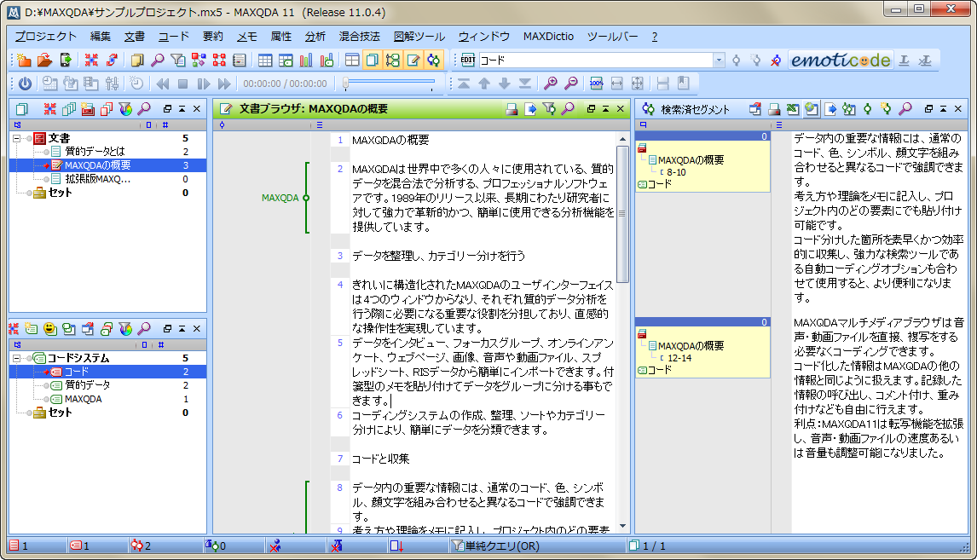Click the Document Browser scroll down arrow
The image size is (977, 560).
622,527
